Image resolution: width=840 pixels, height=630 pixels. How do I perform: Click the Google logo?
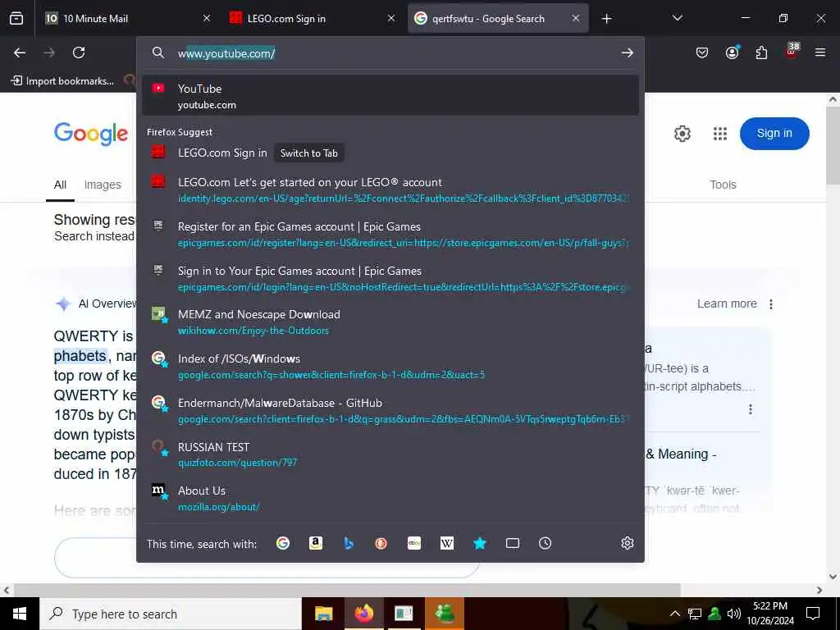point(91,134)
